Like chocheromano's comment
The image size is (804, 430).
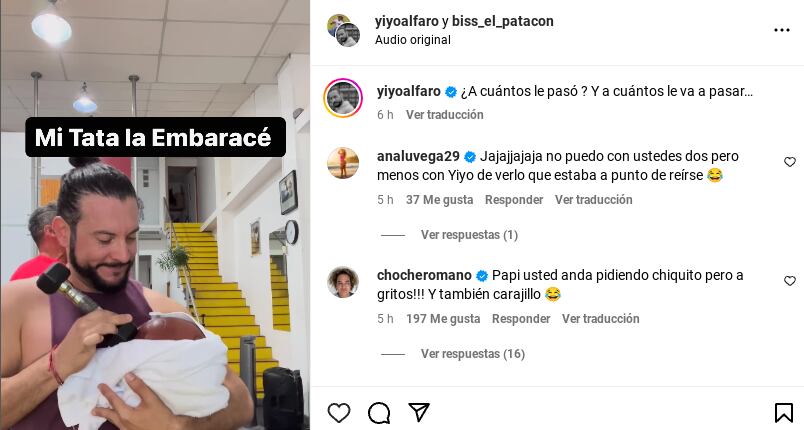(x=790, y=281)
